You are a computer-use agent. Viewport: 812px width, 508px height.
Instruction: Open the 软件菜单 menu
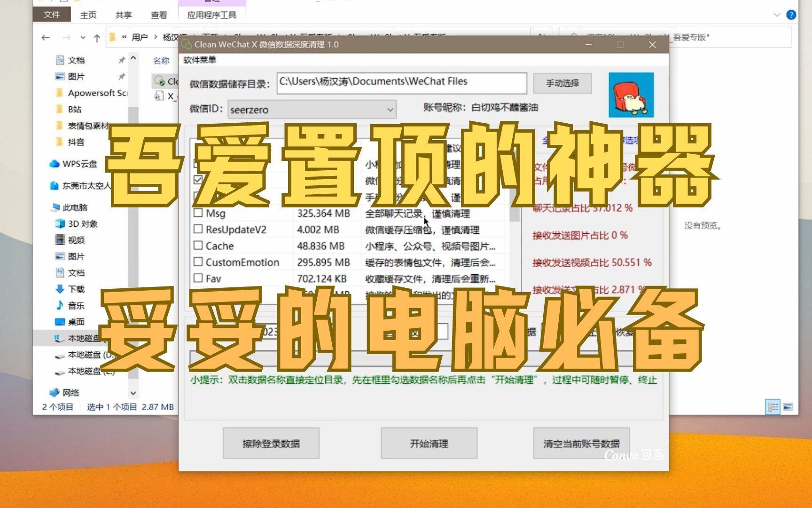(x=200, y=60)
